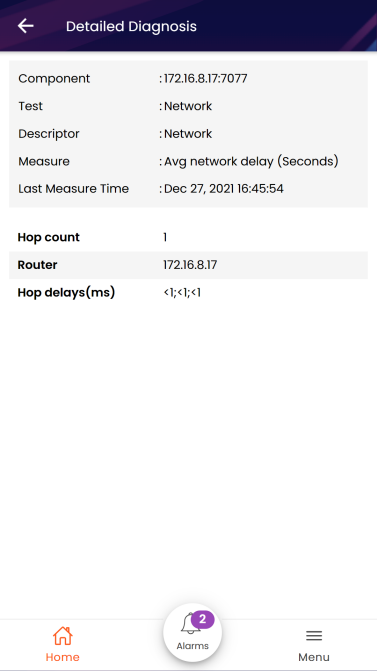Click the Test value Network

[x=188, y=106]
